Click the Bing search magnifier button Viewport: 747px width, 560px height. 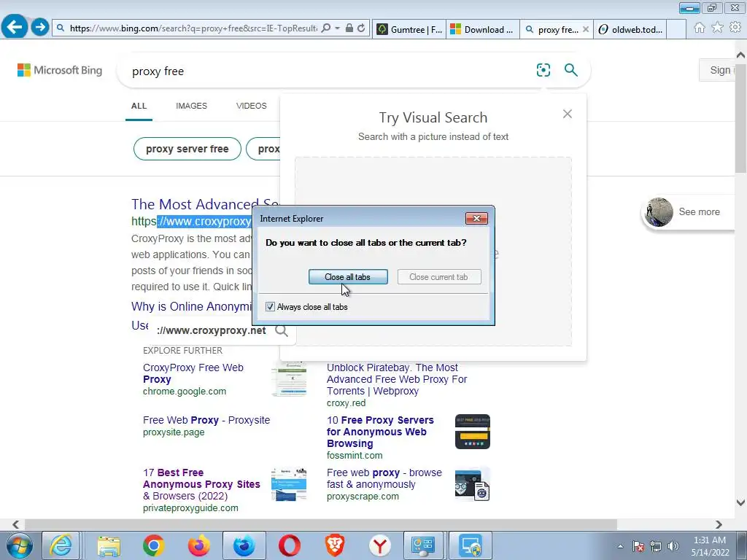570,70
